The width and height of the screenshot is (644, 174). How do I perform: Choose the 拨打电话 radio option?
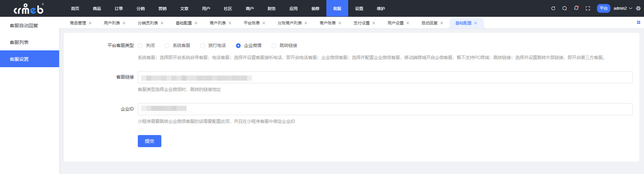203,46
